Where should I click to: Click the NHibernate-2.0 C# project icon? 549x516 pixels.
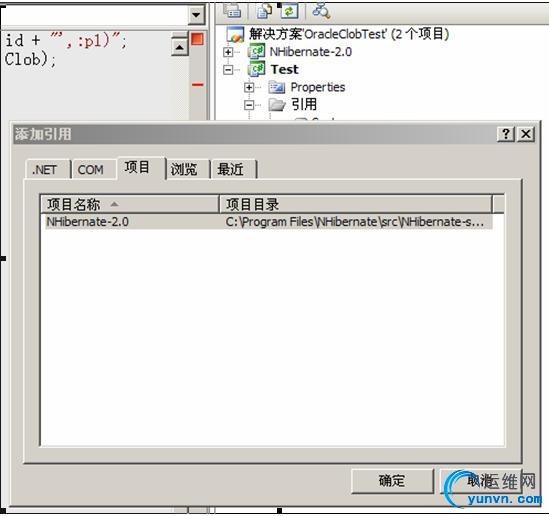[256, 52]
